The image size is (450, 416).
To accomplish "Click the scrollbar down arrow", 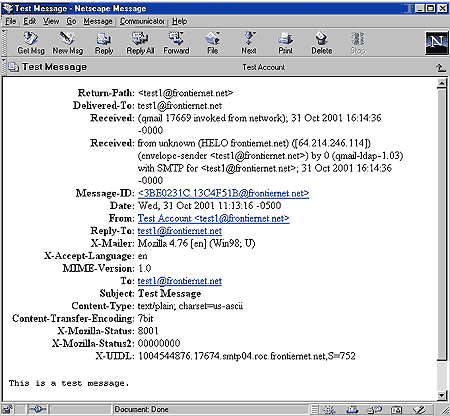I will [x=442, y=396].
